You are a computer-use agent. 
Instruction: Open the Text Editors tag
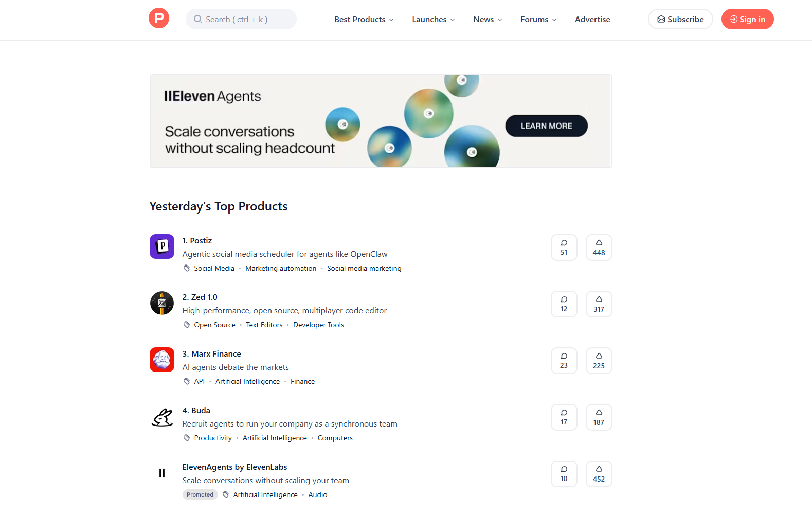pyautogui.click(x=264, y=325)
